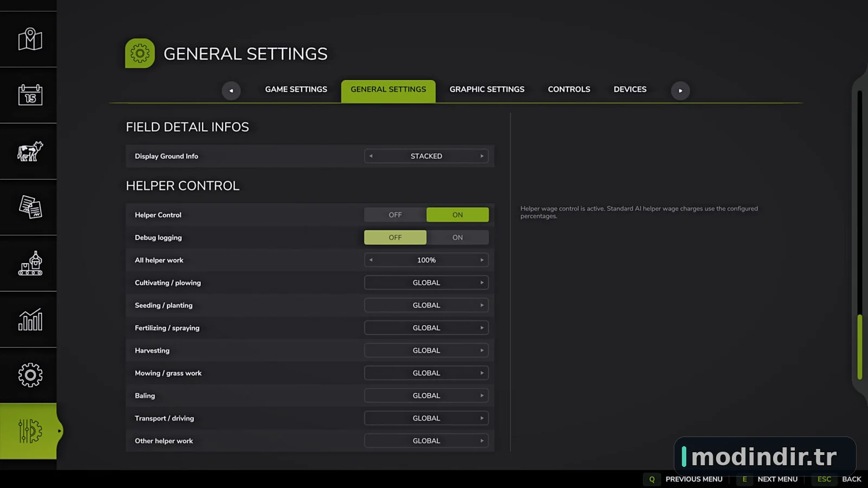
Task: Change Cultivating / plowing next option arrow
Action: 482,282
